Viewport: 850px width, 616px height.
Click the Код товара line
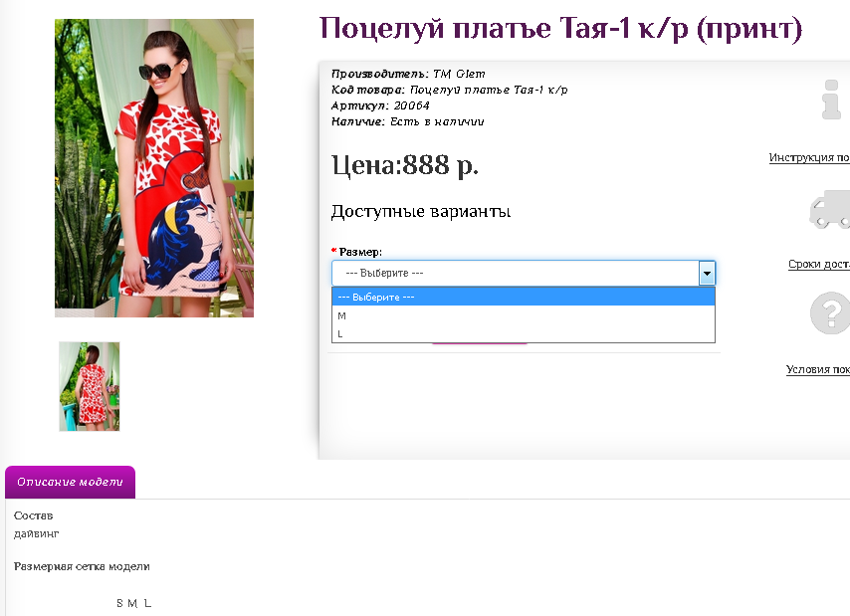(450, 90)
